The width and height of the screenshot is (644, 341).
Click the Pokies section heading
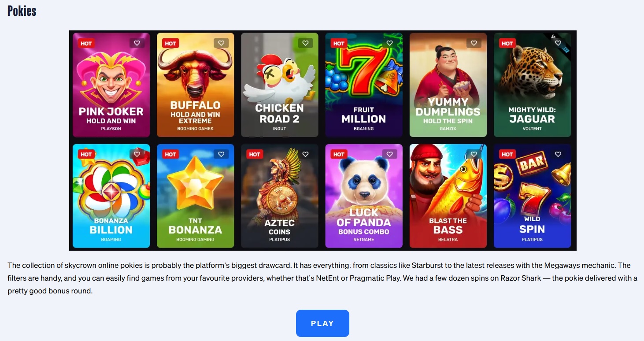pos(22,11)
